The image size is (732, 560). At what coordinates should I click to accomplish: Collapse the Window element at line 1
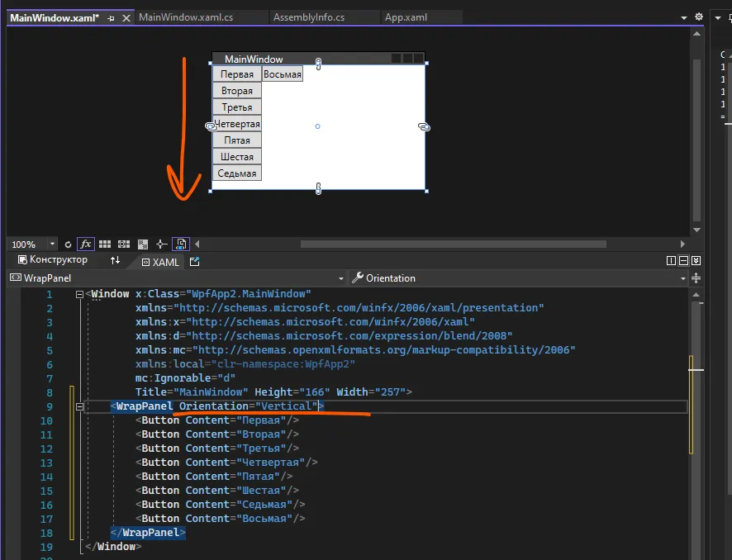tap(79, 295)
